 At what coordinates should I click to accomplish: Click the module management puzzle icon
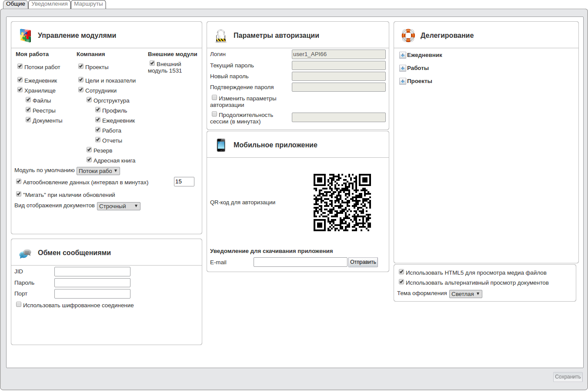coord(25,35)
